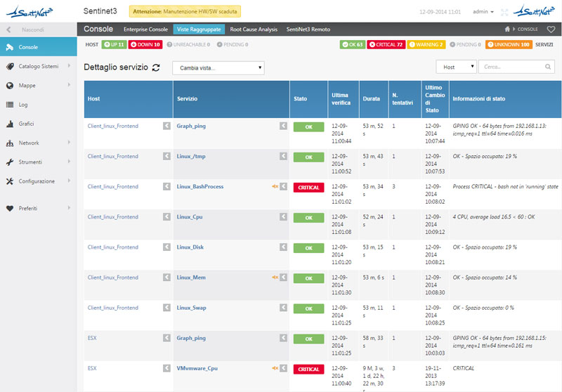Click host action arrow in Linux_BashProcess row
The width and height of the screenshot is (562, 392).
(x=166, y=187)
